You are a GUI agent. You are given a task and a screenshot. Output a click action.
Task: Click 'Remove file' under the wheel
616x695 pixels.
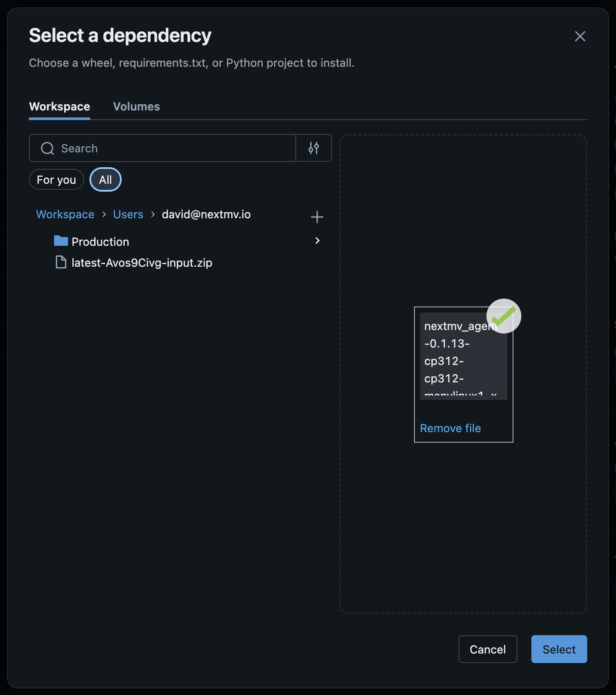(450, 428)
